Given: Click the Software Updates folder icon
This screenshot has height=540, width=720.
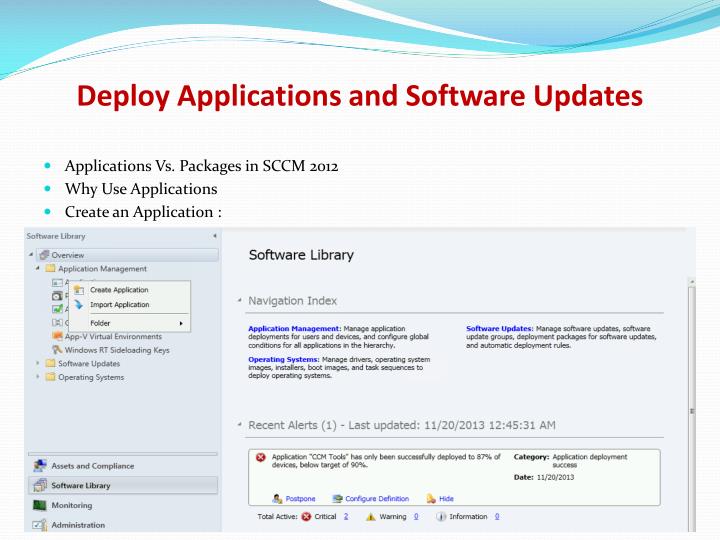Looking at the screenshot, I should [51, 363].
